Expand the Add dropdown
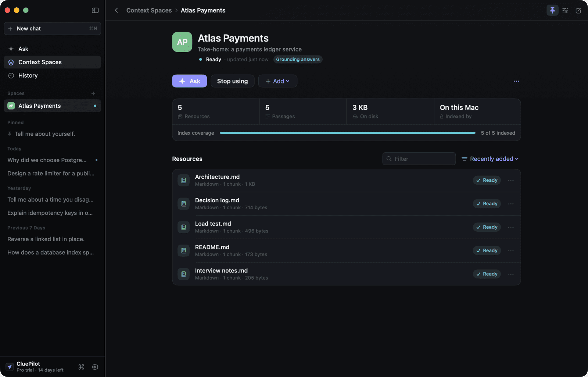 pos(277,81)
